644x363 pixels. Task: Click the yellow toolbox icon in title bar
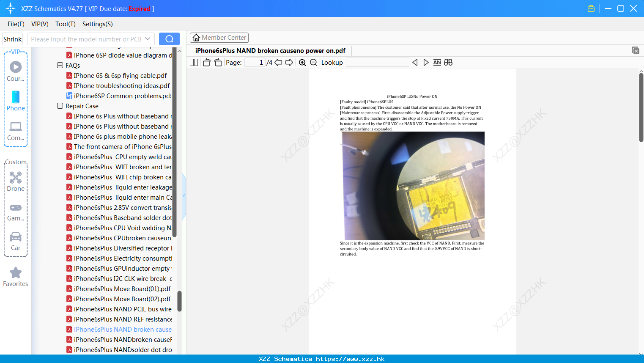coord(591,8)
